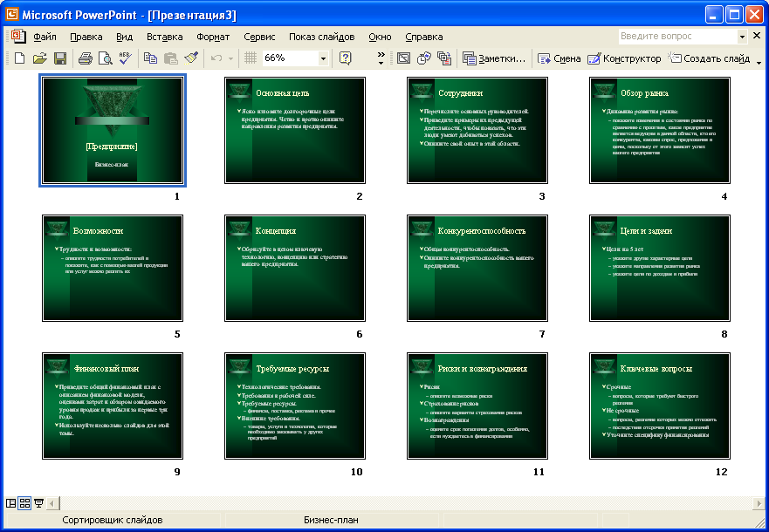Open the Формат menu

pyautogui.click(x=213, y=37)
